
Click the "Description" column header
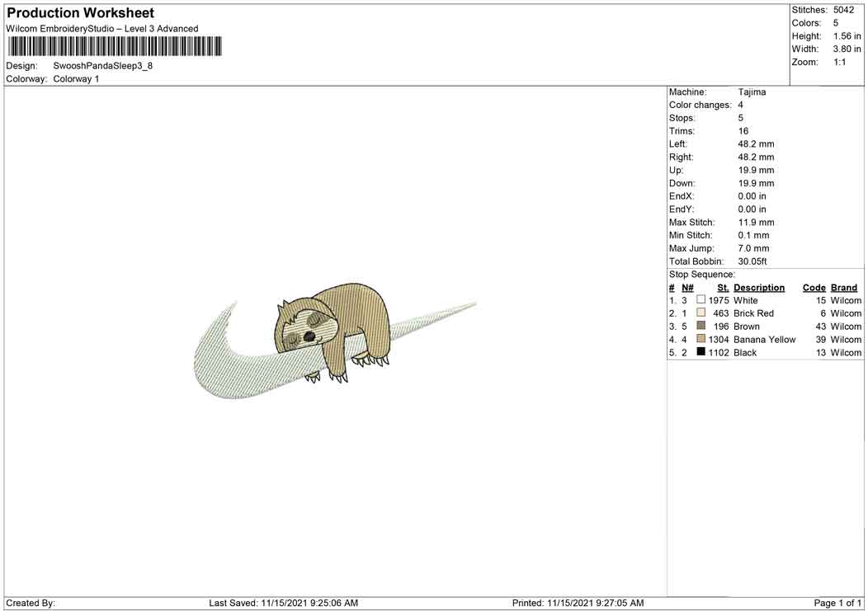click(x=759, y=288)
